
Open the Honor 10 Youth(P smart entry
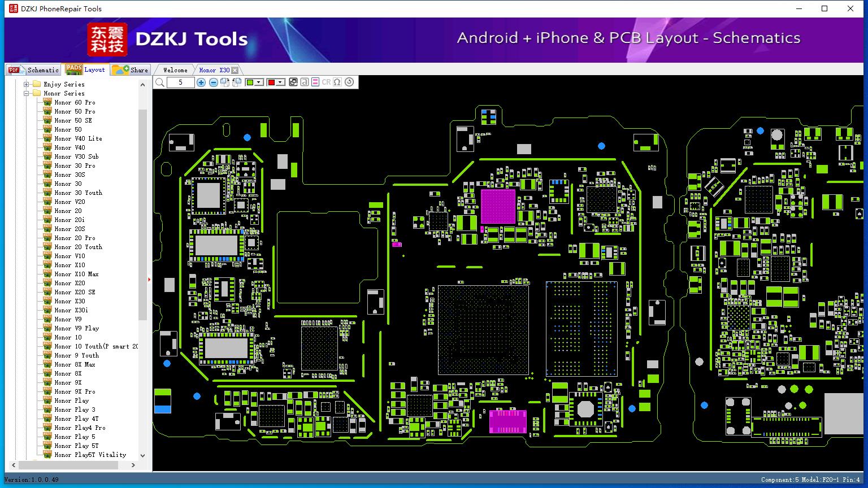click(96, 346)
